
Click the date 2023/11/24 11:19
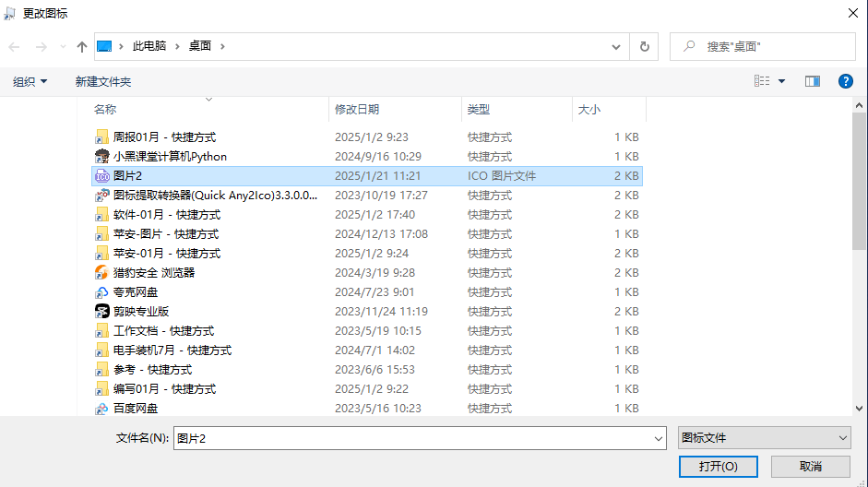(381, 311)
